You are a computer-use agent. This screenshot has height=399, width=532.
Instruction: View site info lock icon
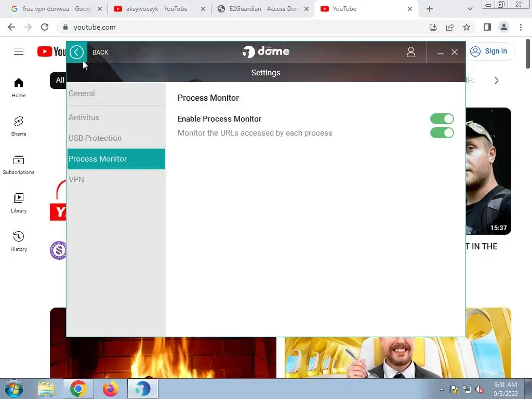(65, 27)
